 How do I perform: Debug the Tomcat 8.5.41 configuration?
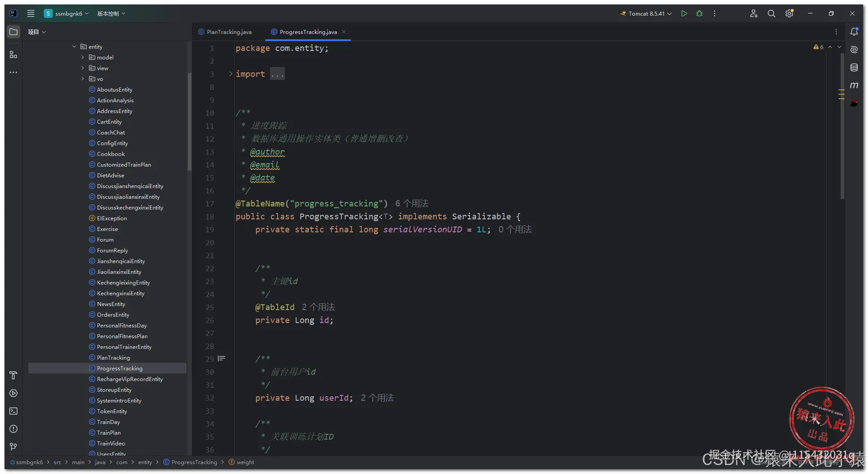(x=699, y=13)
